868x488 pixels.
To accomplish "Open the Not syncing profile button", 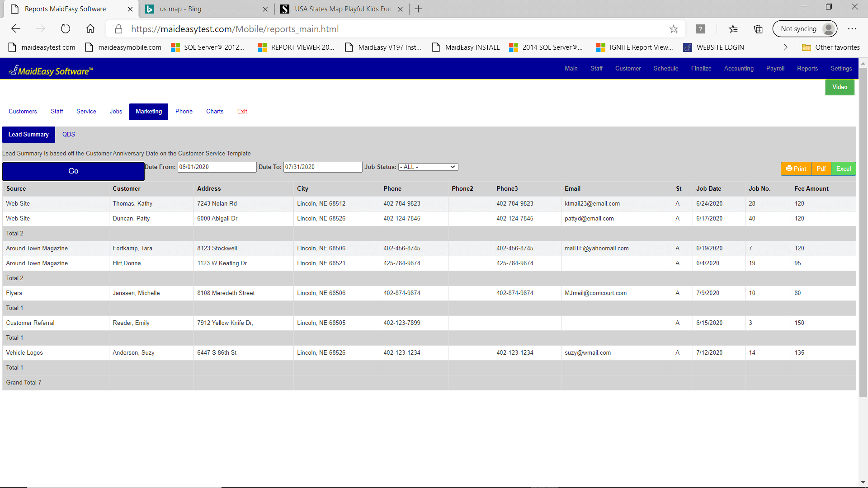I will (x=805, y=29).
